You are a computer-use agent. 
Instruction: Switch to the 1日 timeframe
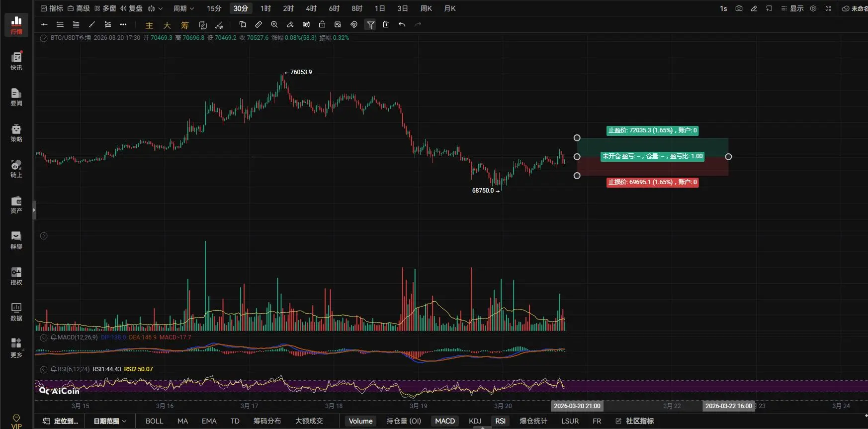coord(380,8)
